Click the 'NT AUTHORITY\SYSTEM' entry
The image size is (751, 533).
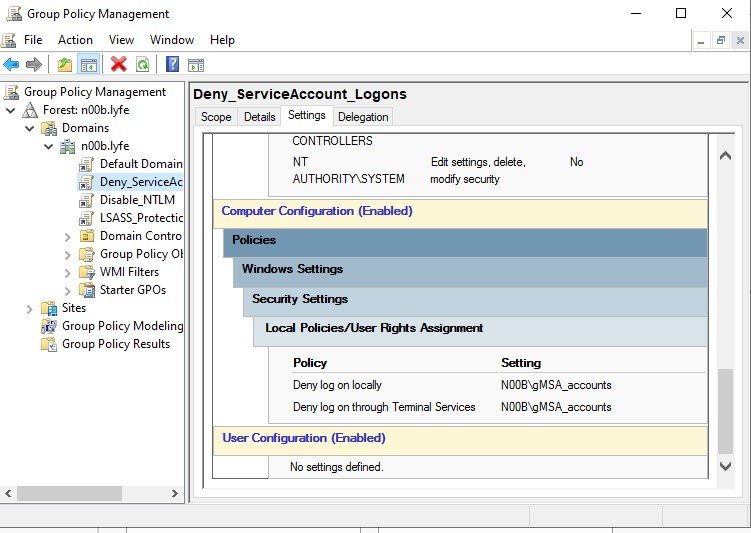pyautogui.click(x=349, y=170)
